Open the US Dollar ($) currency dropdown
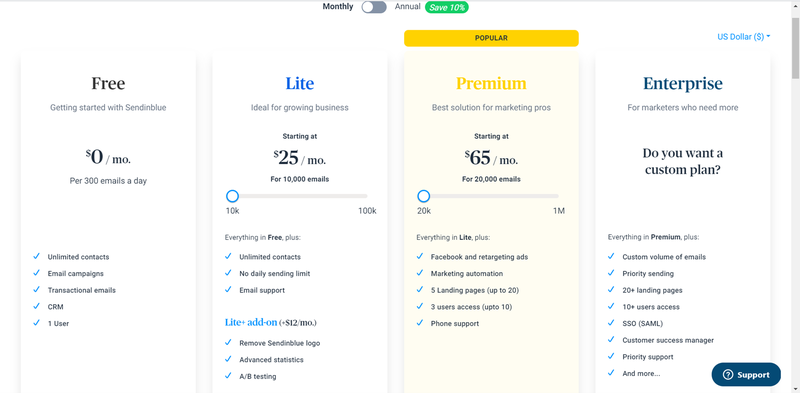The width and height of the screenshot is (800, 393). point(743,37)
